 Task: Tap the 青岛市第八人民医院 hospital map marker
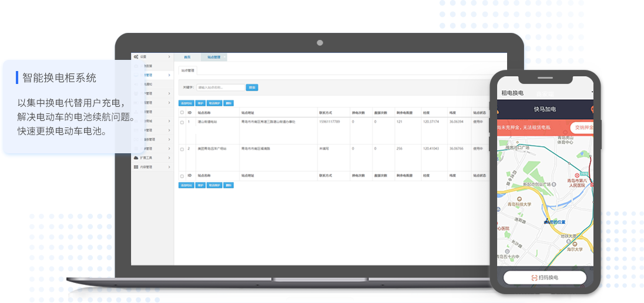click(577, 176)
